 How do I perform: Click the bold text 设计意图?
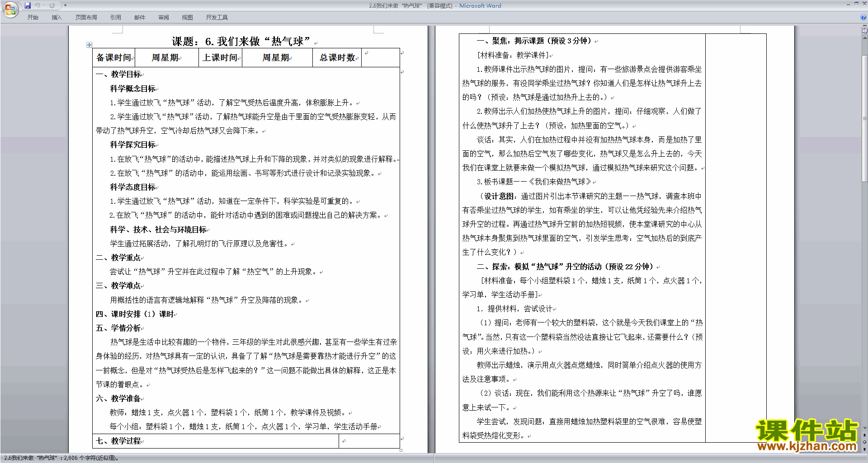click(500, 196)
